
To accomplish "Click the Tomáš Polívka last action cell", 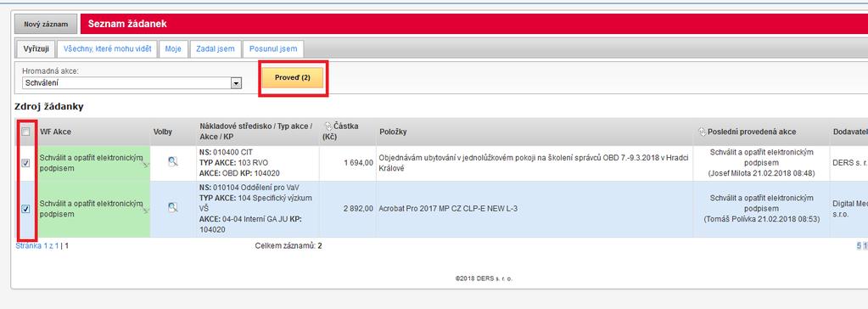I will coord(762,209).
